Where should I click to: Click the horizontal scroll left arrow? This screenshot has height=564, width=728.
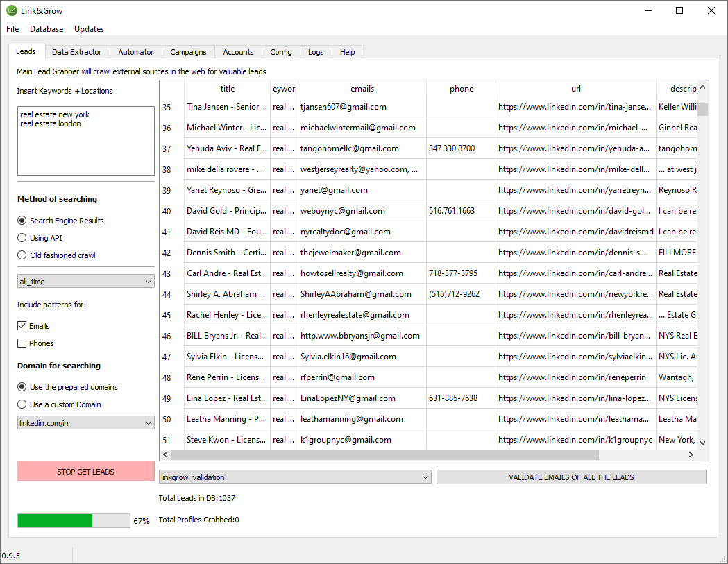(x=165, y=454)
